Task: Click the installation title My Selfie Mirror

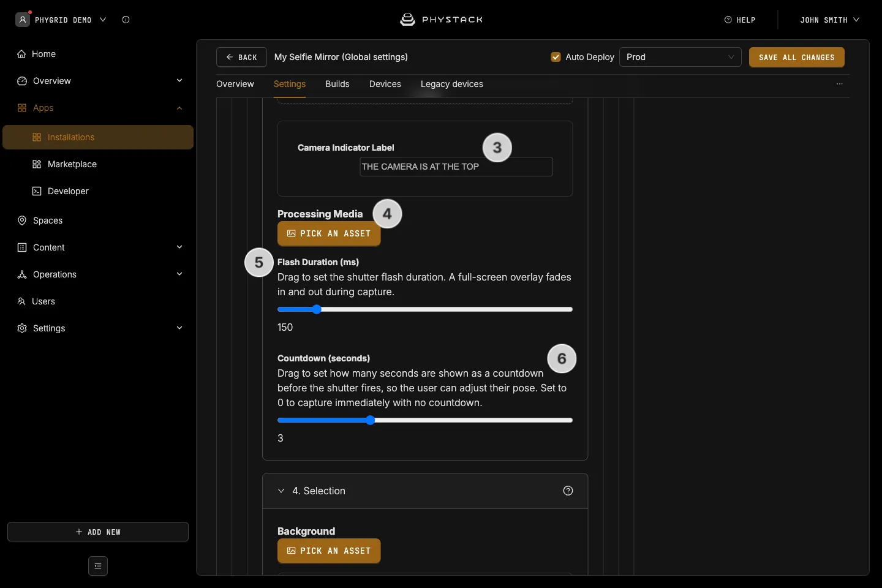Action: click(341, 57)
